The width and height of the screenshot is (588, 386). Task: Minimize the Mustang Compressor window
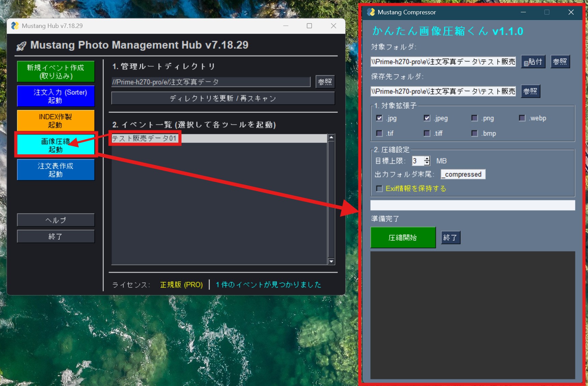(x=523, y=12)
